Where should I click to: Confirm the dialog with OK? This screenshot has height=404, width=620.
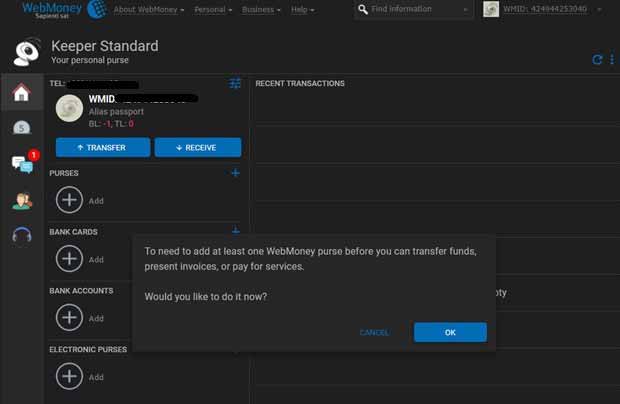[450, 332]
